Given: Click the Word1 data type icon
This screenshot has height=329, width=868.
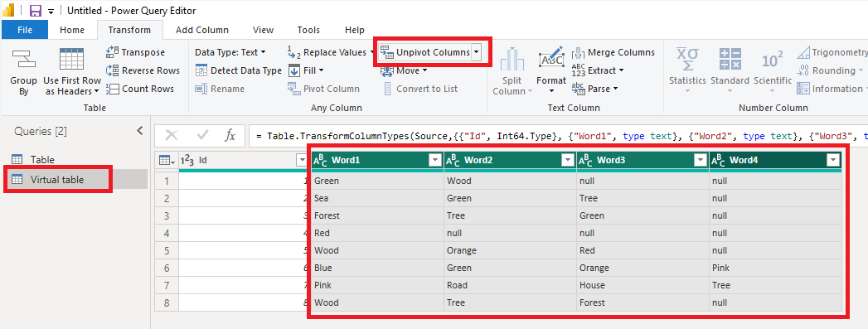Looking at the screenshot, I should [x=321, y=160].
